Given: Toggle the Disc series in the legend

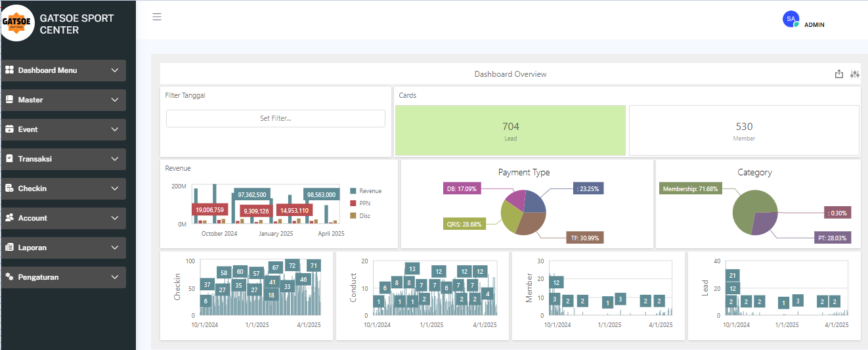Looking at the screenshot, I should pos(360,215).
